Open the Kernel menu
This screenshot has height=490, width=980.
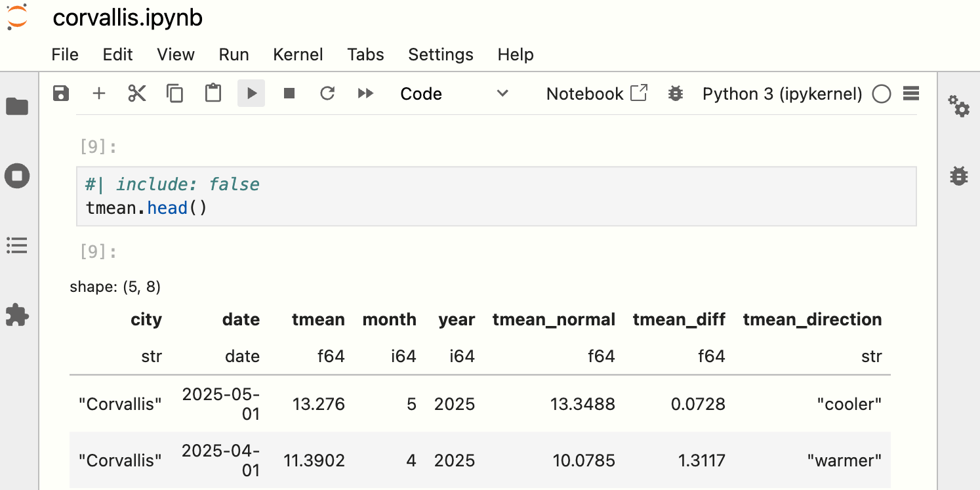[x=298, y=54]
